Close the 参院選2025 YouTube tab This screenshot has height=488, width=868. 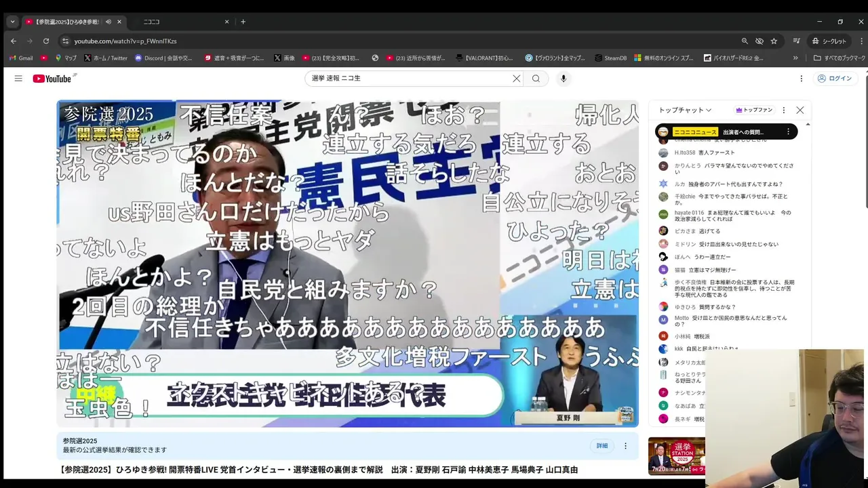[119, 22]
